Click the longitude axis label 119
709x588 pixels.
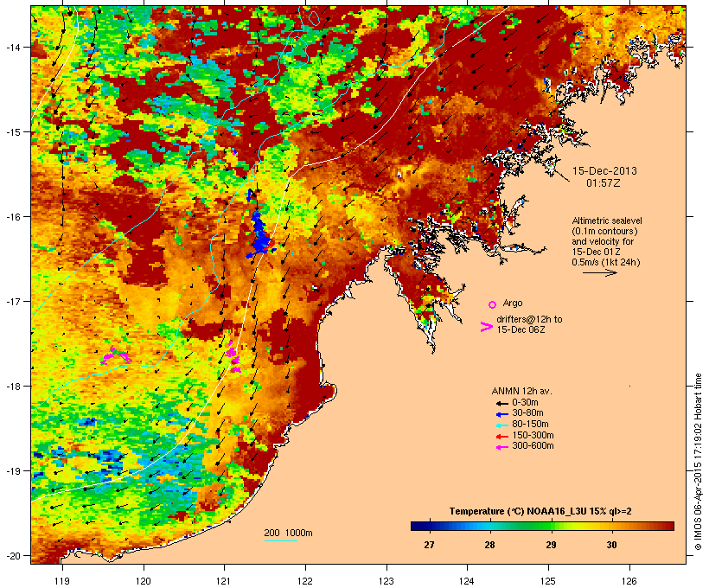pos(62,581)
